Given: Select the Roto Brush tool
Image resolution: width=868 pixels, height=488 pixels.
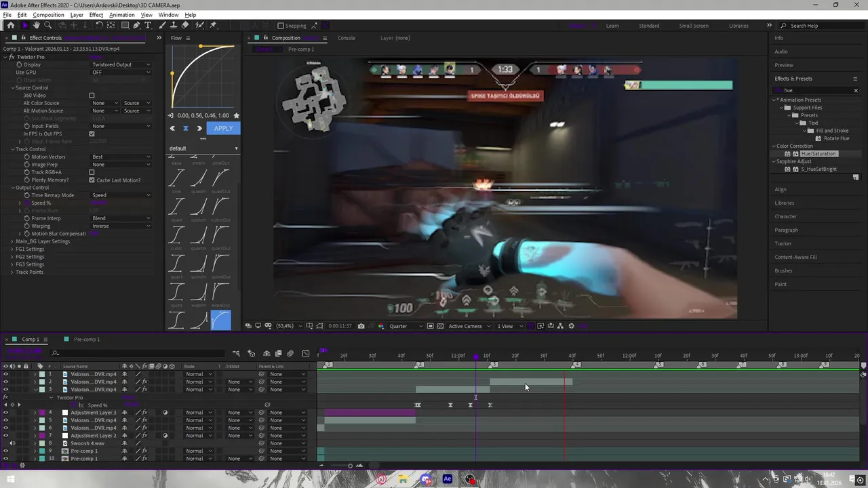Looking at the screenshot, I should (200, 25).
